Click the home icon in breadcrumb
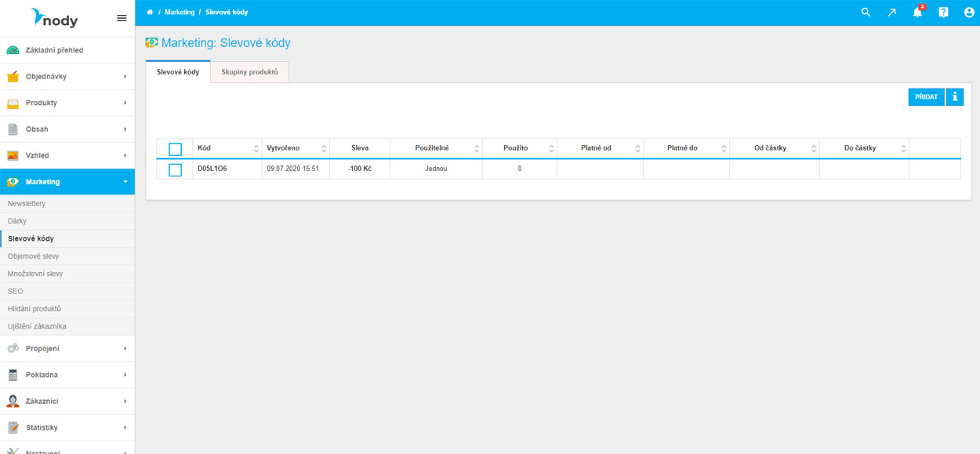The width and height of the screenshot is (980, 454). click(x=150, y=13)
